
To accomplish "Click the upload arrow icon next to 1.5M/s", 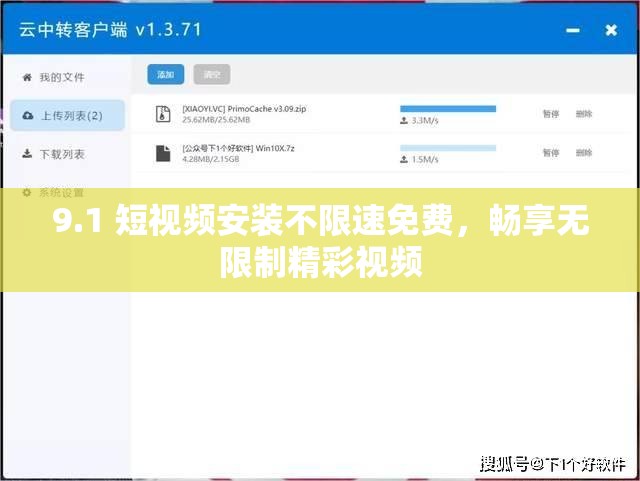I will click(404, 159).
